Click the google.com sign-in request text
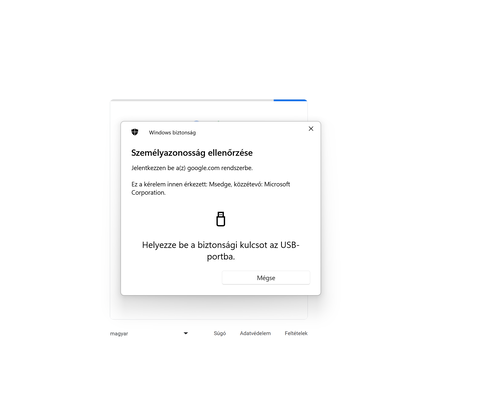This screenshot has height=415, width=480. click(192, 168)
